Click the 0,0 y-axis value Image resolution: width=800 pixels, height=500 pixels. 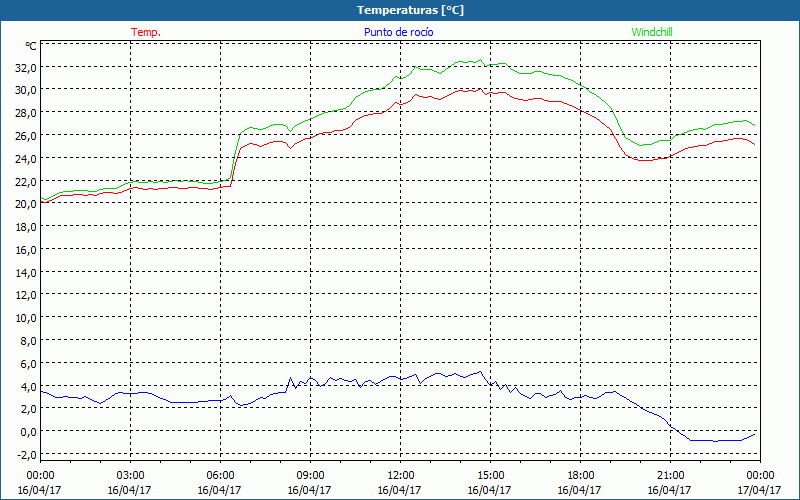pos(29,433)
